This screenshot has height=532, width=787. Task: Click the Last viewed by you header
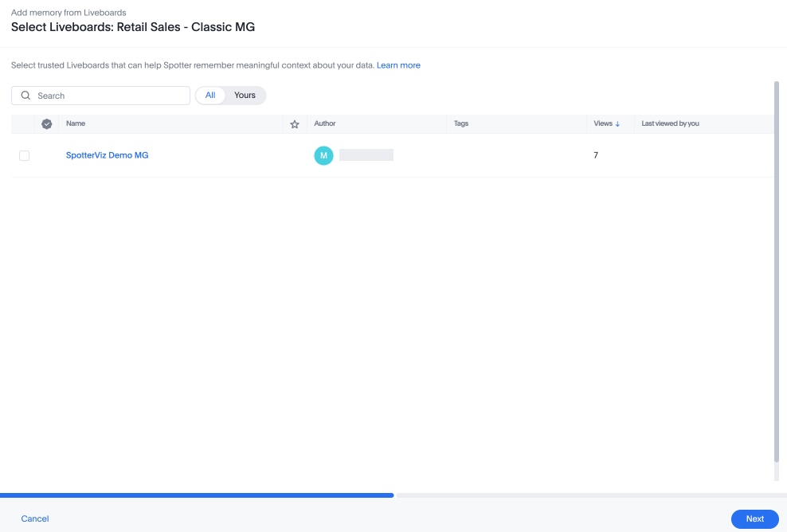pos(670,123)
